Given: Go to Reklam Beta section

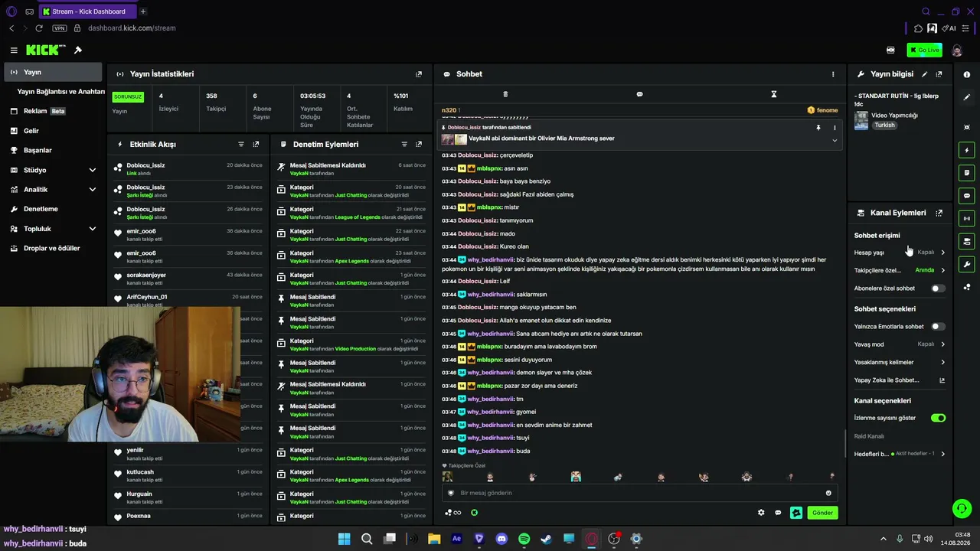Looking at the screenshot, I should pyautogui.click(x=53, y=112).
